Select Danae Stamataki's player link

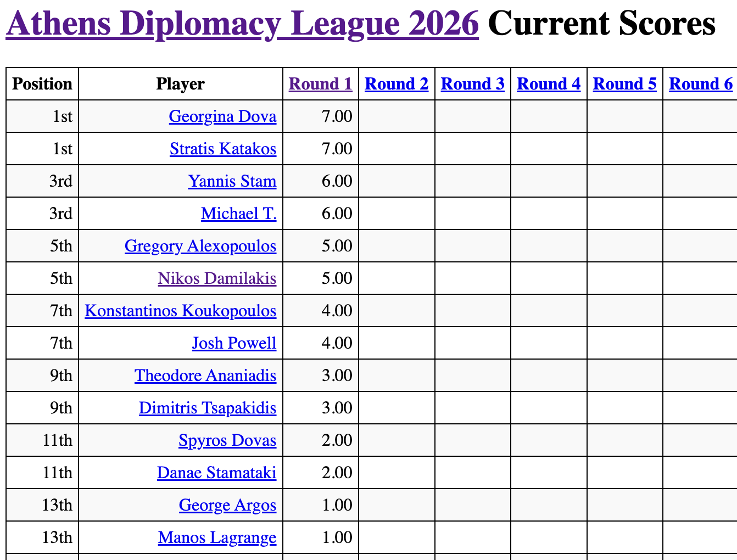coord(216,473)
